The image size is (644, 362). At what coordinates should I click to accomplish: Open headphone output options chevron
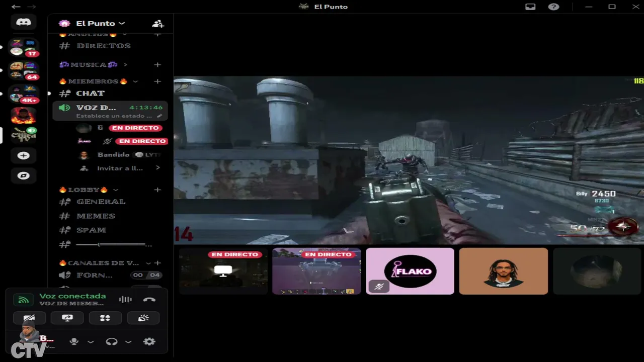pyautogui.click(x=128, y=342)
